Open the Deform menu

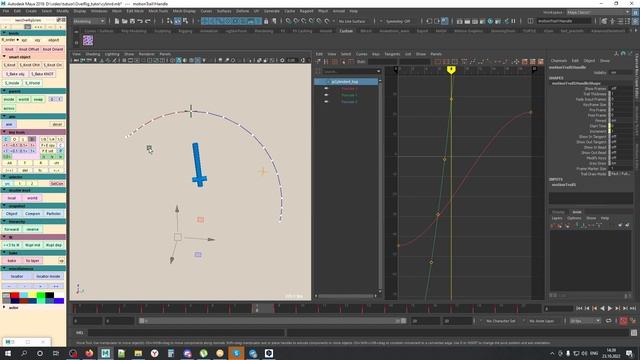point(242,11)
